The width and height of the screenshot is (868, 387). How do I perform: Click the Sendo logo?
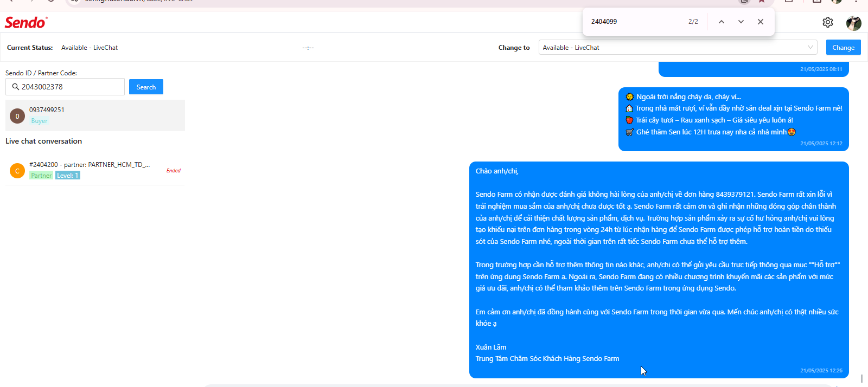click(x=26, y=23)
